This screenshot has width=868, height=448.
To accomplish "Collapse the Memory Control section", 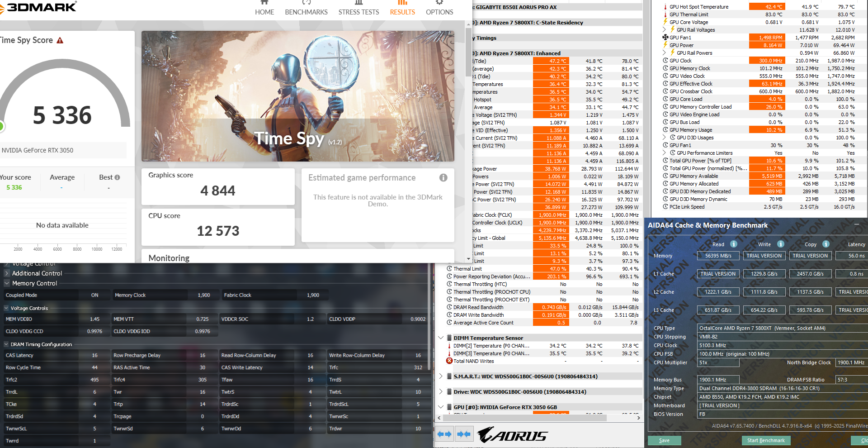I will tap(7, 283).
